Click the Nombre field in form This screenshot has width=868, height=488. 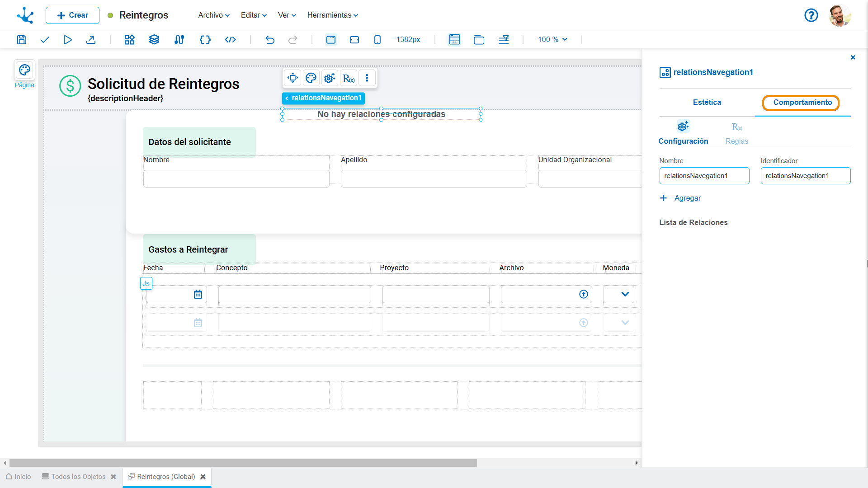236,179
